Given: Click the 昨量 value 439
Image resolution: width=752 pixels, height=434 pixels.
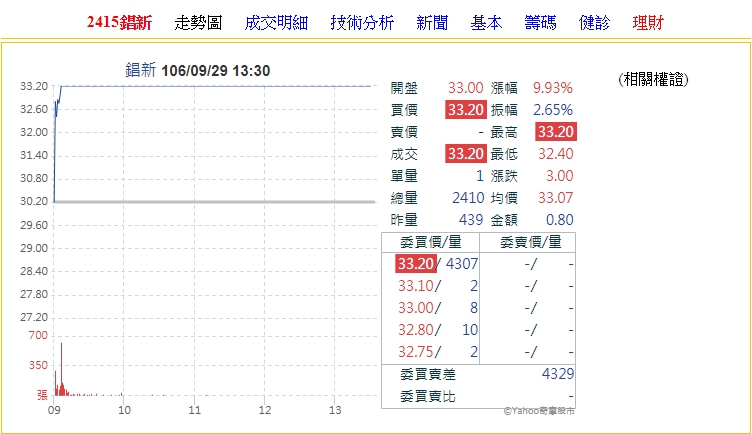Looking at the screenshot, I should pyautogui.click(x=471, y=220).
